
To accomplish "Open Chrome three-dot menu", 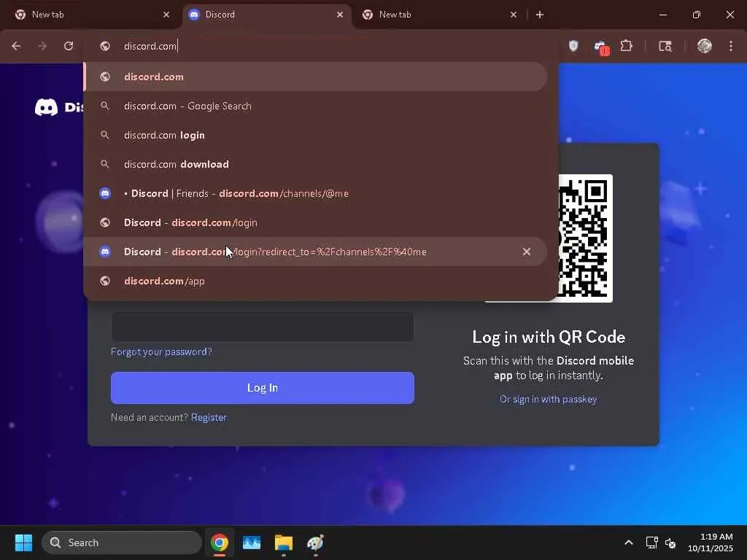I will 731,46.
